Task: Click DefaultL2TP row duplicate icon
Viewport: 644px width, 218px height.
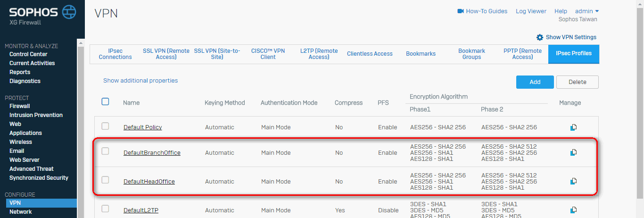Action: point(573,210)
